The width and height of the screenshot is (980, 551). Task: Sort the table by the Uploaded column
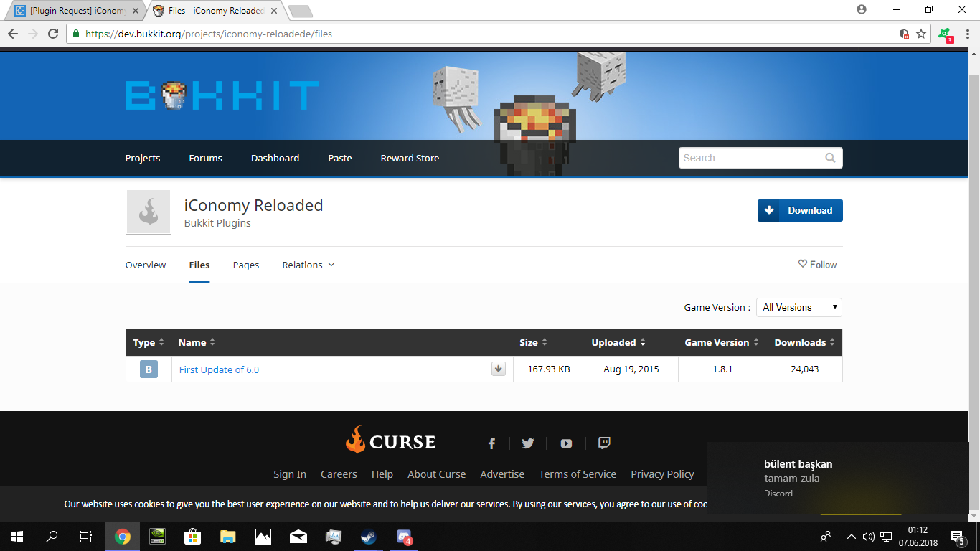618,342
